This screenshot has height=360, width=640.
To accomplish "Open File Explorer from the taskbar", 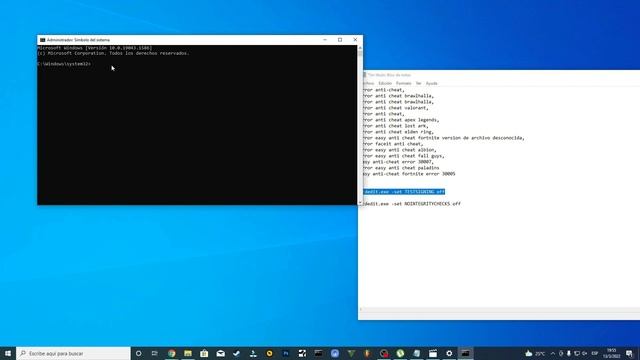I will (x=188, y=353).
